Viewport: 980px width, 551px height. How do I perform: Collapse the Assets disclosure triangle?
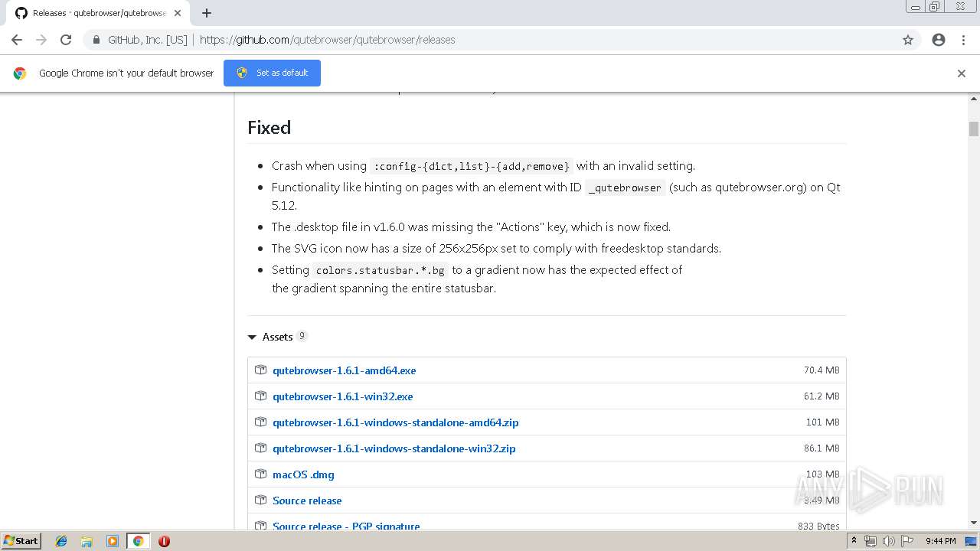pos(252,337)
